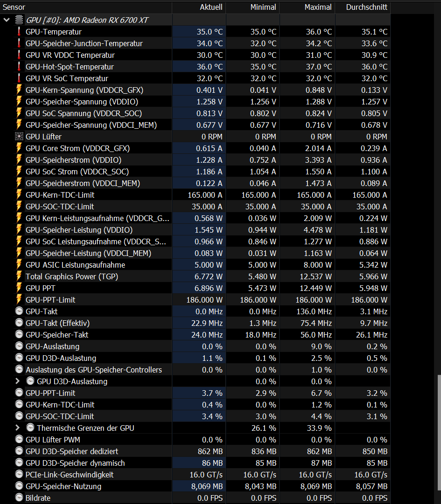
Task: Click current value 8,069 MB of GPU-Speicher-Nutzung
Action: click(x=207, y=486)
